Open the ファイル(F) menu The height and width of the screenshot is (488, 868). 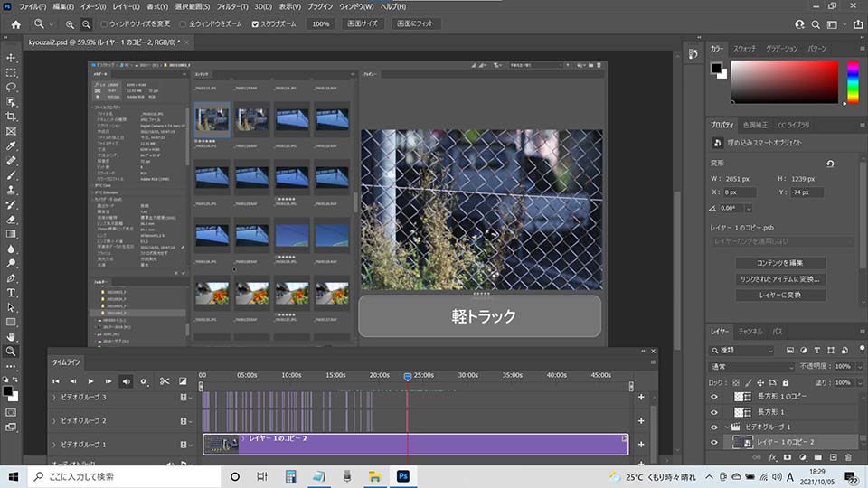coord(33,6)
